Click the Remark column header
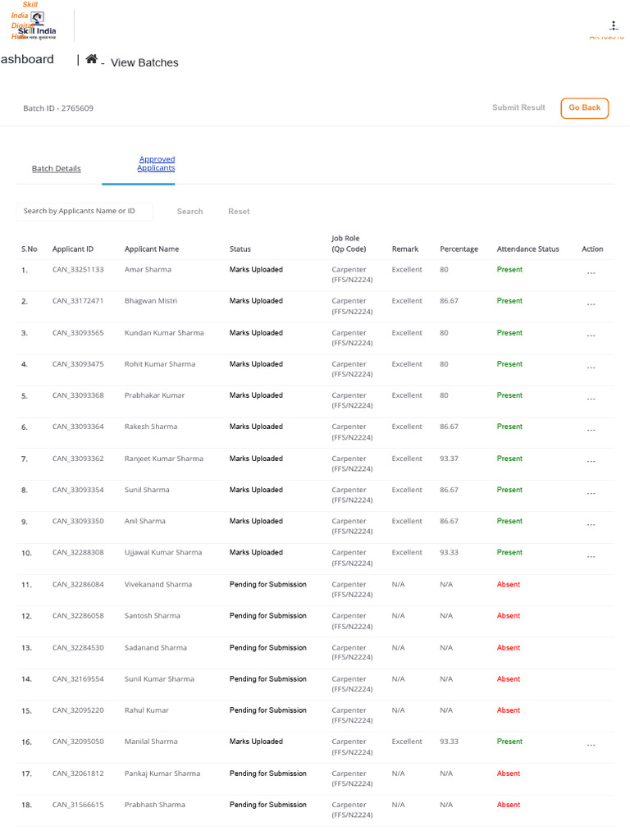Image resolution: width=630 pixels, height=840 pixels. point(405,249)
